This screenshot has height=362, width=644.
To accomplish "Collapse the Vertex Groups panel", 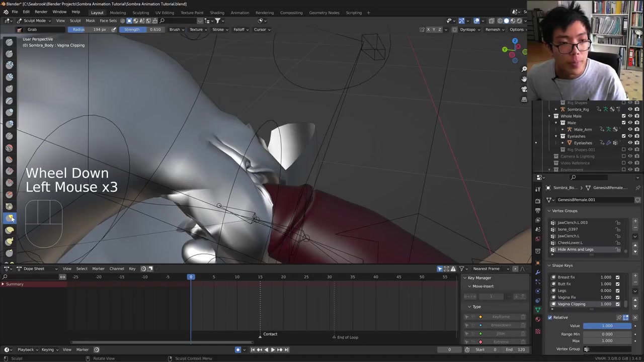I will (549, 211).
